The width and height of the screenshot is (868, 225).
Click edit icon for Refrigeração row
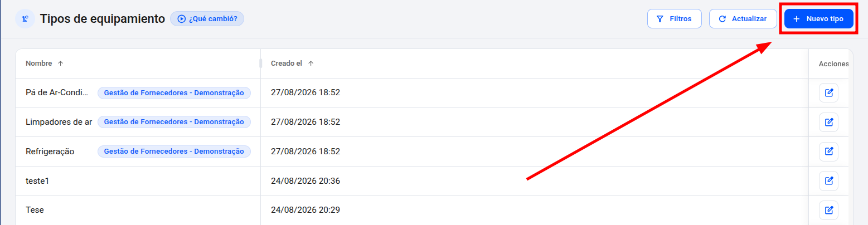(828, 151)
